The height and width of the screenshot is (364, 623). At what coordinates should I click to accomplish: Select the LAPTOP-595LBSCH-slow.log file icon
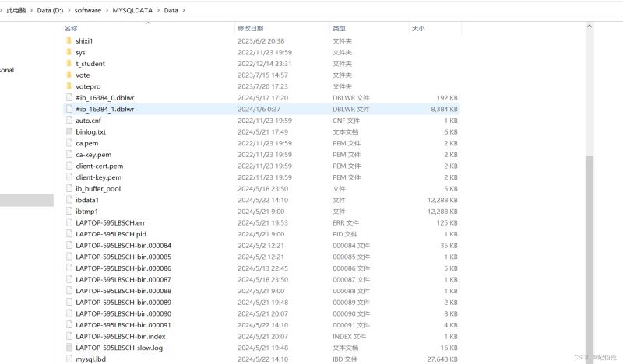click(69, 348)
